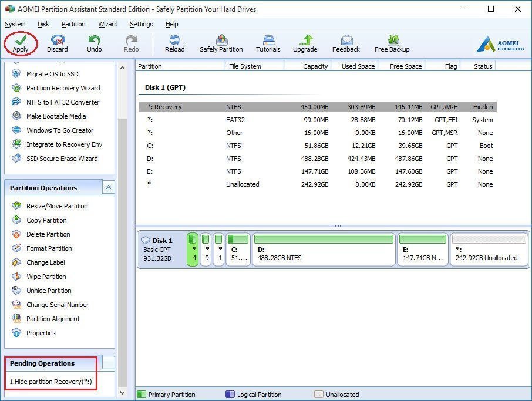Screen dimensions: 532x401
Task: Open Tutorials from the toolbar
Action: pyautogui.click(x=268, y=44)
